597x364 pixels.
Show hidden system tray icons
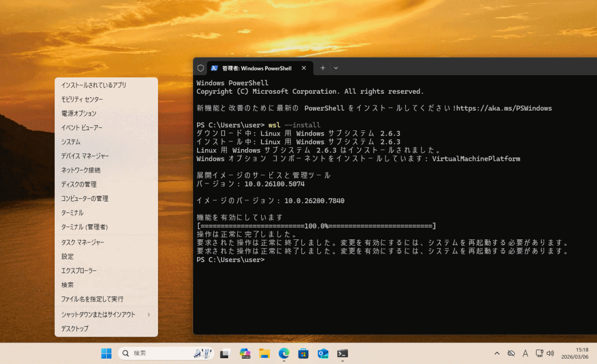[497, 353]
